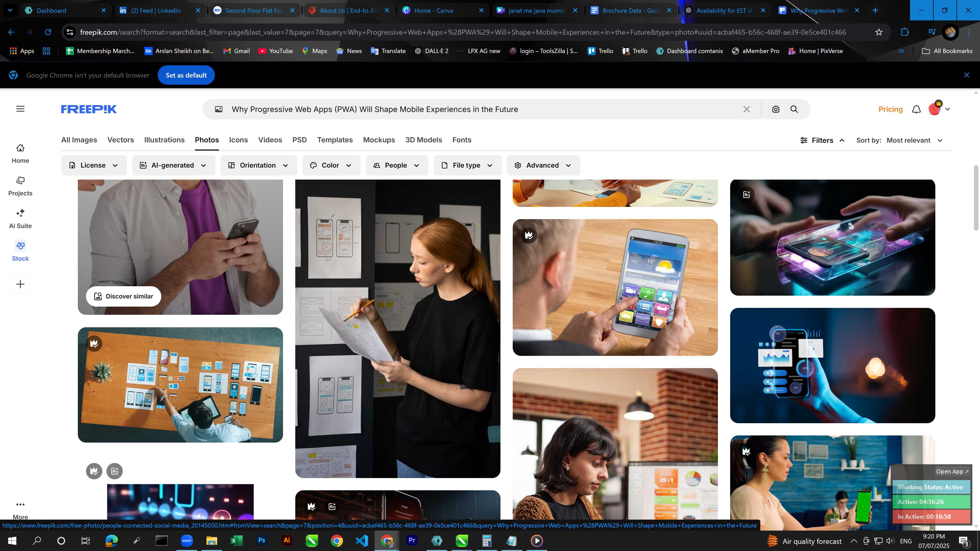Dismiss the default browser banner
Viewport: 980px width, 551px height.
coord(966,75)
